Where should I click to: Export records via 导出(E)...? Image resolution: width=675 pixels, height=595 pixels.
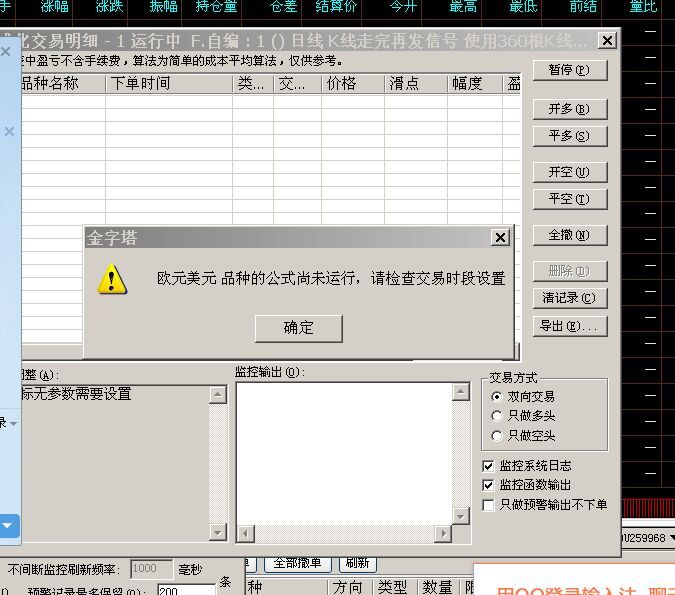tap(570, 326)
